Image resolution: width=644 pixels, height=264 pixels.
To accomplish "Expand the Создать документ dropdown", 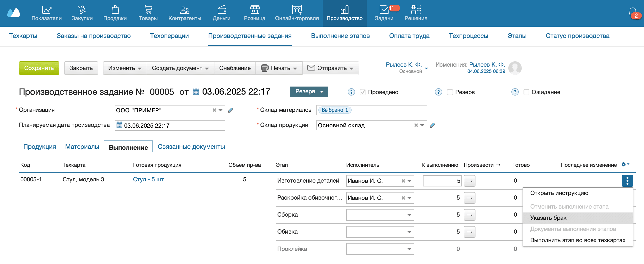I will point(180,68).
